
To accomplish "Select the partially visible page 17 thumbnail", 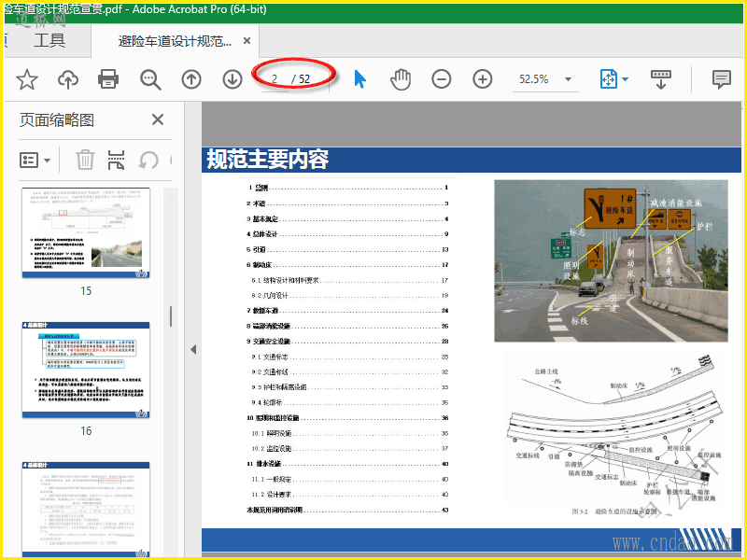I will coord(86,509).
